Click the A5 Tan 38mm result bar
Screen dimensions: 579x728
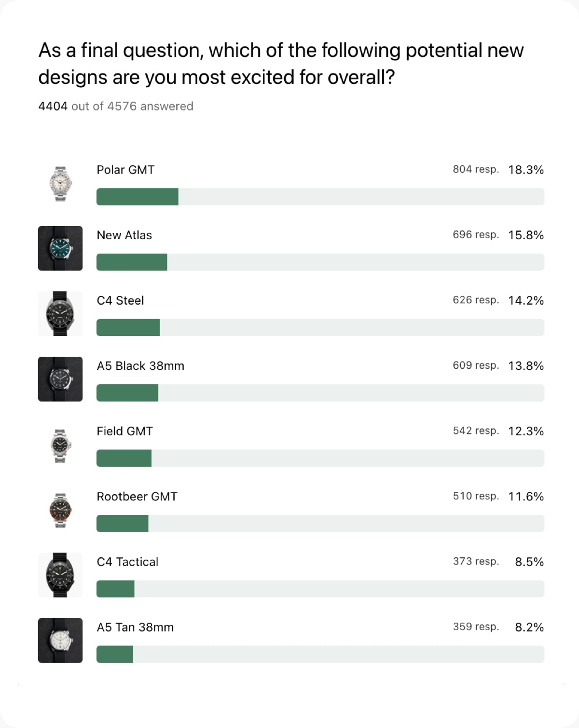[x=320, y=654]
